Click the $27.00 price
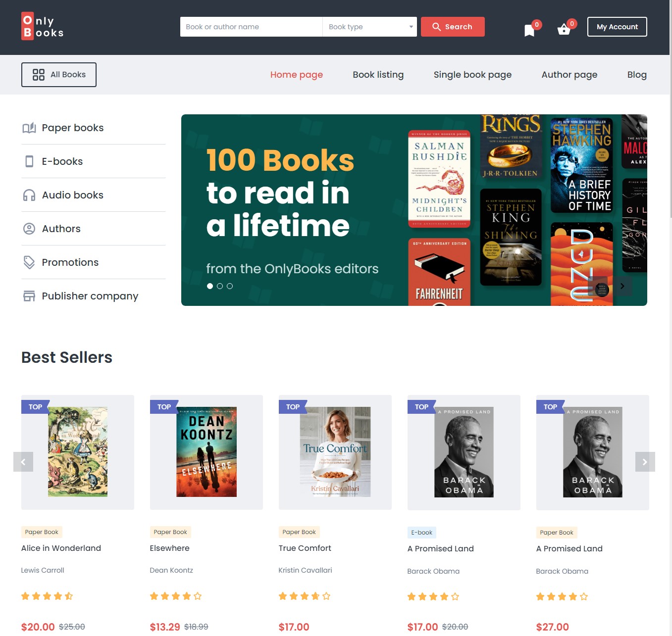Viewport: 672px width, 636px height. click(552, 627)
